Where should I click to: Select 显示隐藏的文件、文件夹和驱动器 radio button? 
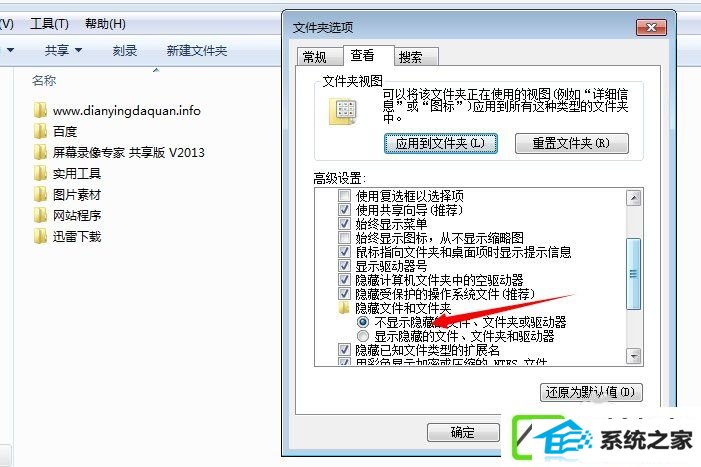pyautogui.click(x=363, y=336)
